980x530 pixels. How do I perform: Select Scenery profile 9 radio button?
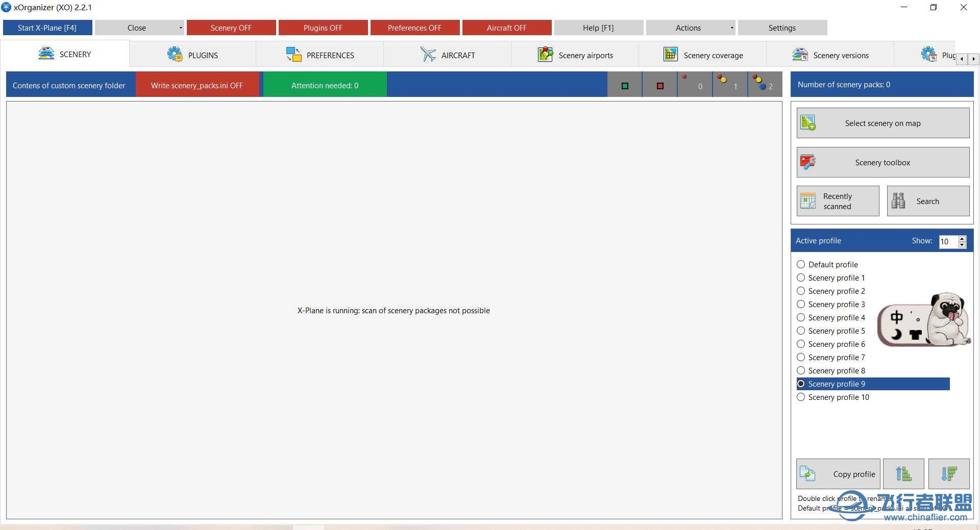click(801, 384)
